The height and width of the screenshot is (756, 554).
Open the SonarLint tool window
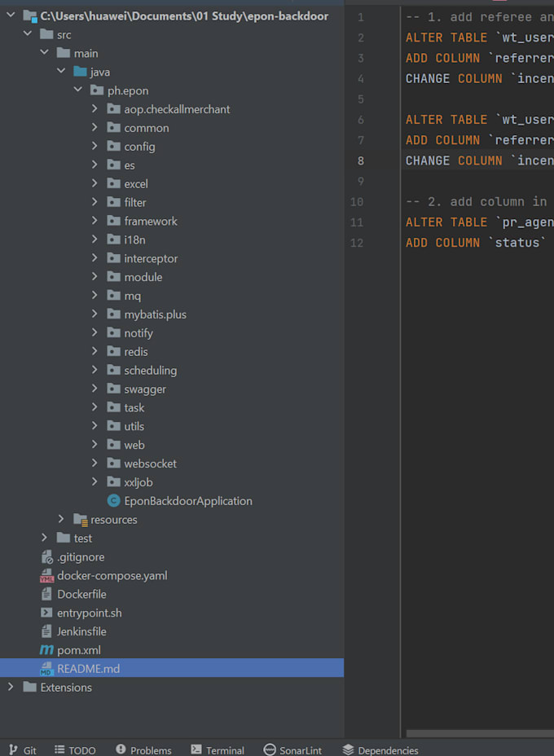(292, 749)
